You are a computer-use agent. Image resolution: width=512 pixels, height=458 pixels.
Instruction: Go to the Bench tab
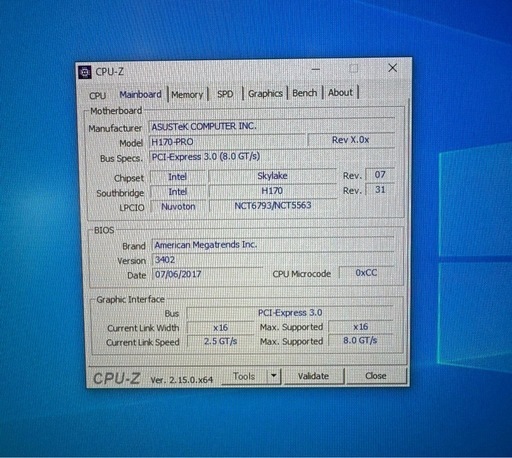[305, 93]
